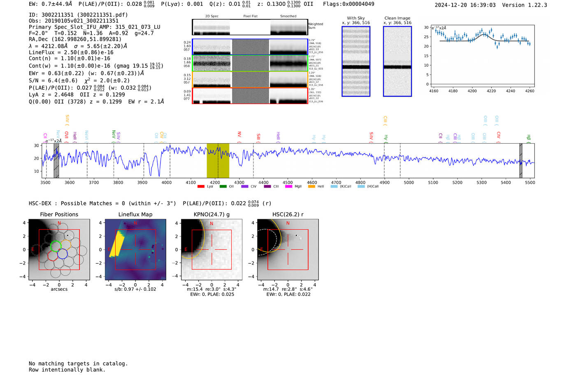This screenshot has width=576, height=392.
Task: Select the red-bordered 2D spectrum row
Action: [250, 95]
